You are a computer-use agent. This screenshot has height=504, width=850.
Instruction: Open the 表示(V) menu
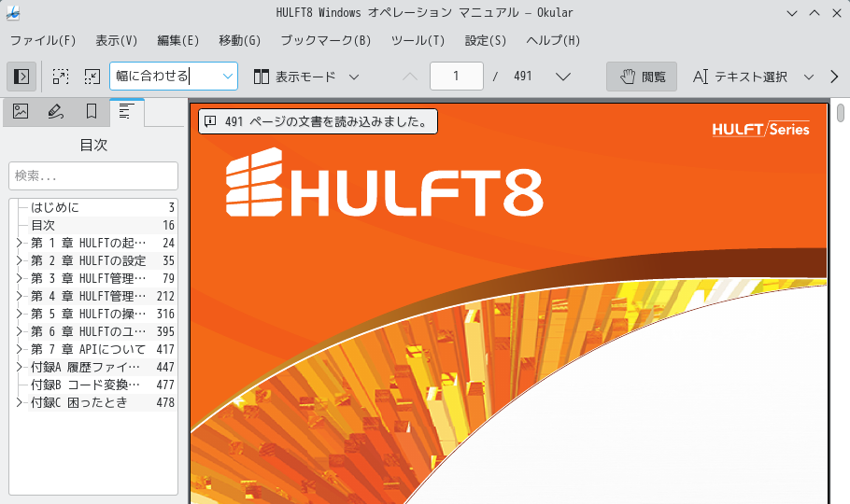(117, 41)
